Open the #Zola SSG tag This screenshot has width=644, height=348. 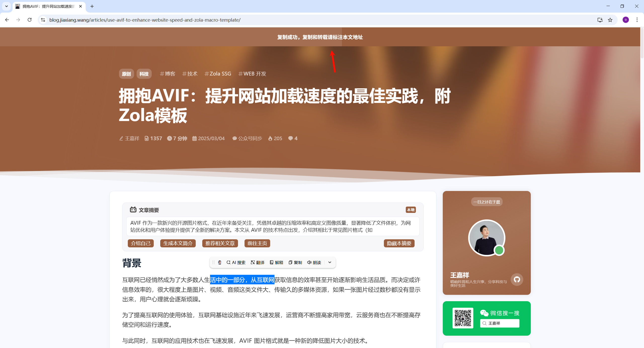218,74
